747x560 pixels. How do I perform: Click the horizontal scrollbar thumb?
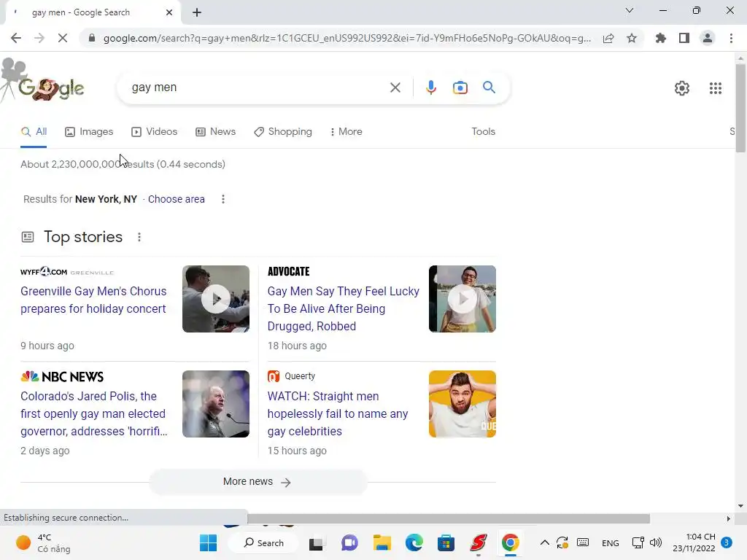[x=449, y=518]
